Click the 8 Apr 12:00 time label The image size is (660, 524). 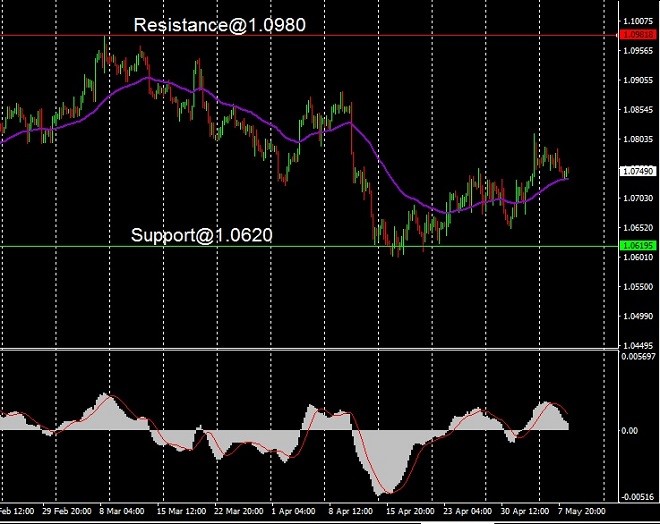(351, 511)
